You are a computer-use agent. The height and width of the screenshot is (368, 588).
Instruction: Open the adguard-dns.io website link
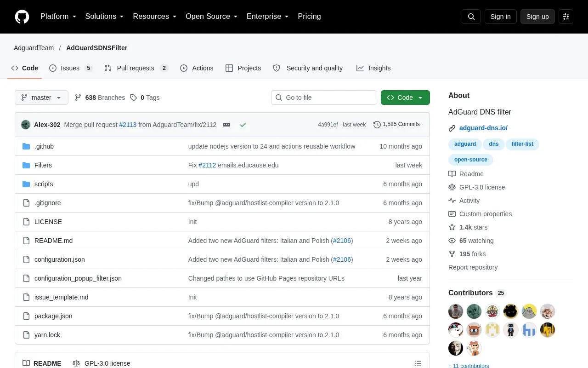(483, 128)
